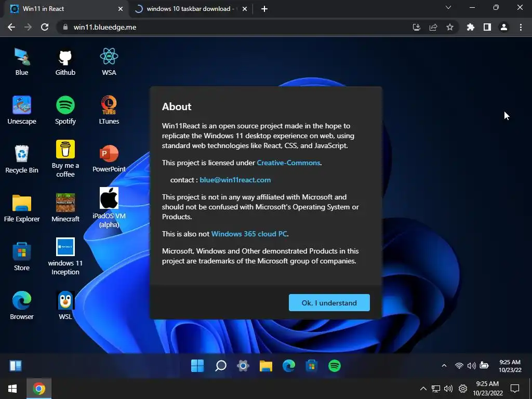Screen dimensions: 532x399
Task: Open the Windows 365 cloud PC link
Action: (249, 234)
